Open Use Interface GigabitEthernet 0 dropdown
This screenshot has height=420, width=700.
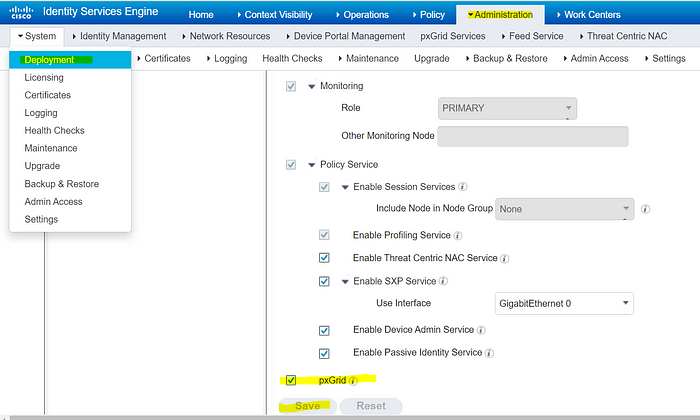click(564, 304)
